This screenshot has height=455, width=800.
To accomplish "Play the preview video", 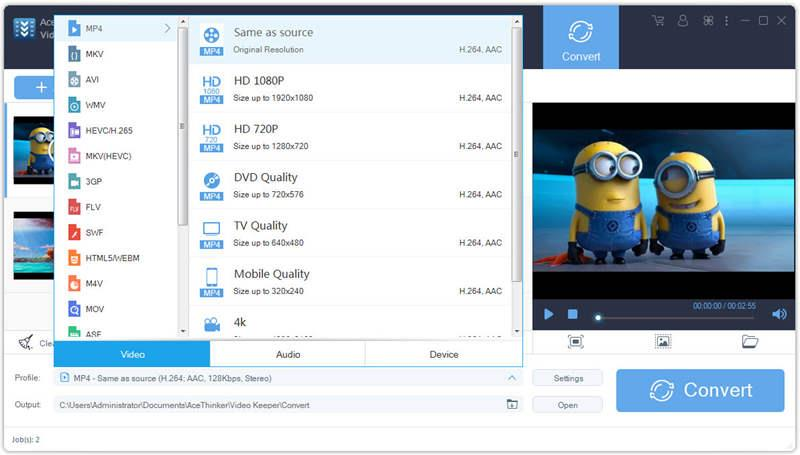I will 548,314.
